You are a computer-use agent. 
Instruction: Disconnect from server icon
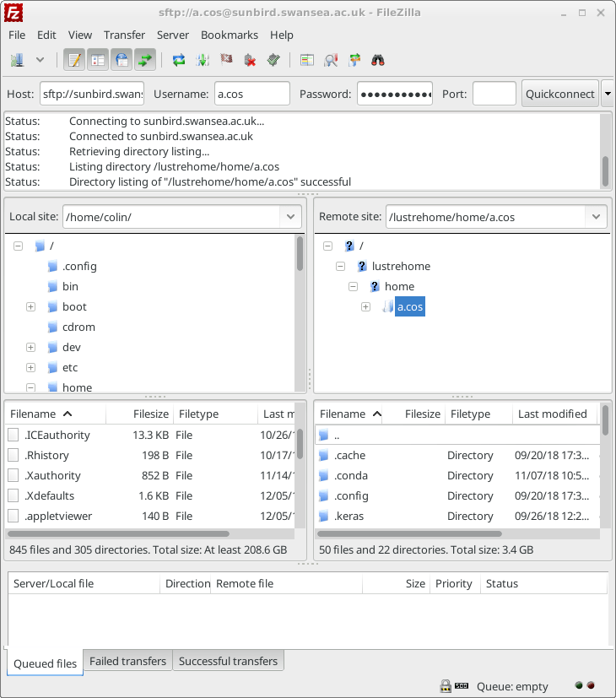coord(250,60)
